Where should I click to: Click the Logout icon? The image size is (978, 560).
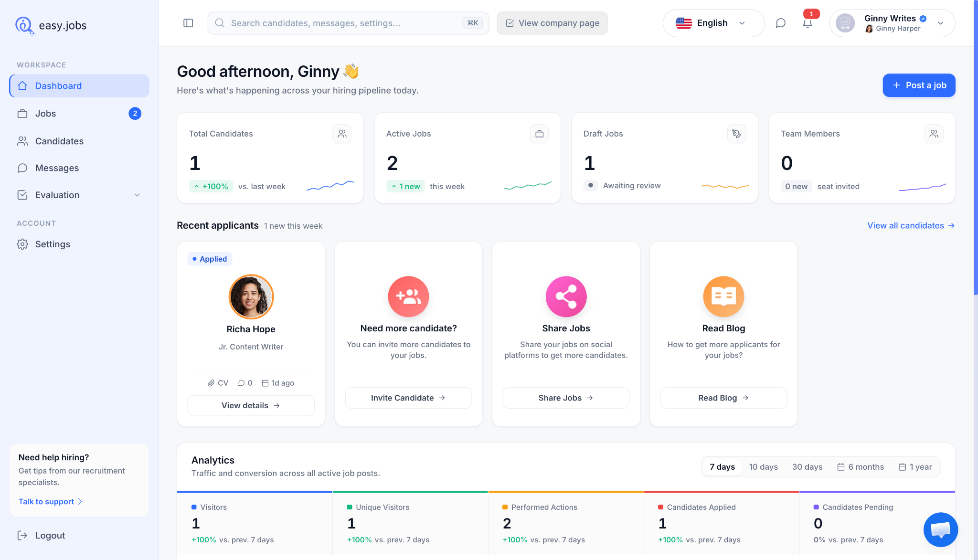[22, 535]
